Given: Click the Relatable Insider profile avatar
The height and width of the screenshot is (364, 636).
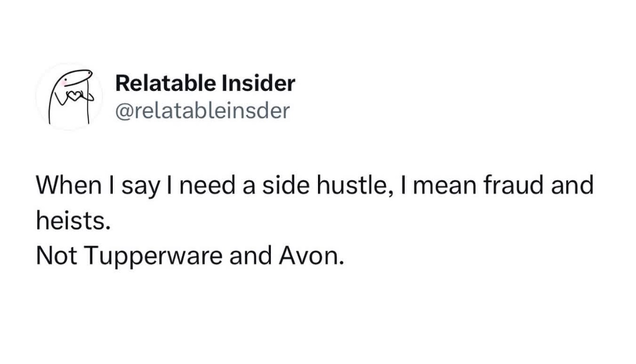Looking at the screenshot, I should point(69,97).
